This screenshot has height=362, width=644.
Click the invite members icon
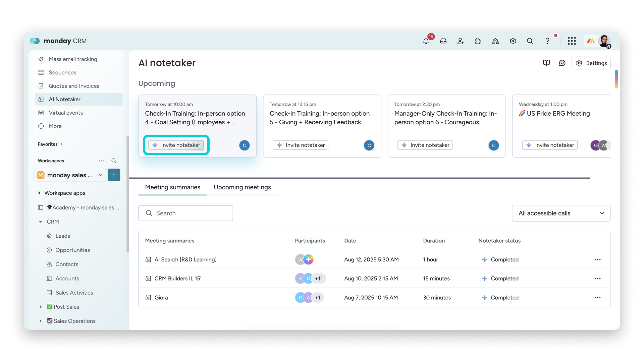pyautogui.click(x=461, y=41)
